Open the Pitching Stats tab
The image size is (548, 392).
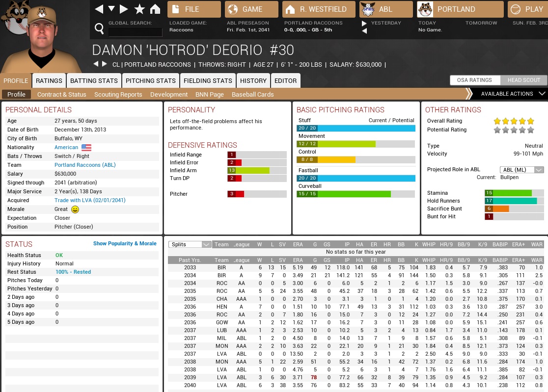(150, 81)
